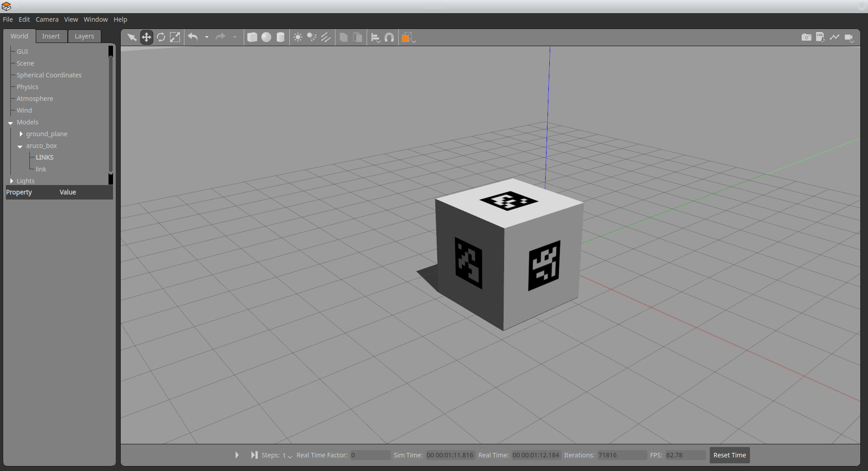Click the undo arrow icon
The height and width of the screenshot is (471, 868).
pos(193,37)
